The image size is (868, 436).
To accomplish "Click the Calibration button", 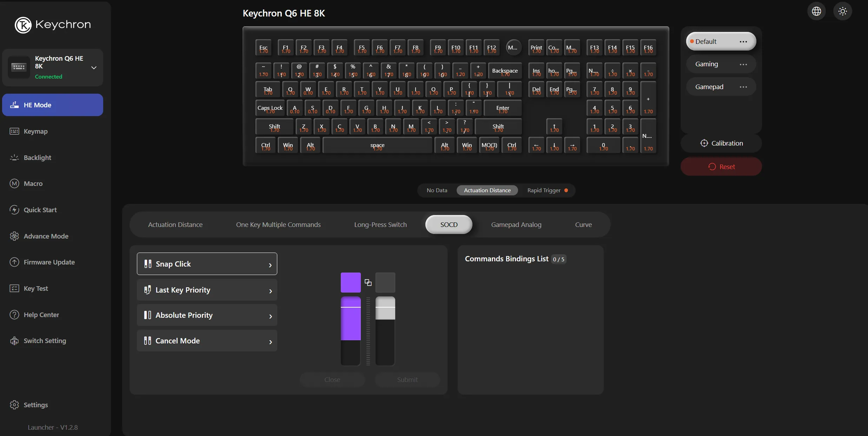I will tap(721, 143).
